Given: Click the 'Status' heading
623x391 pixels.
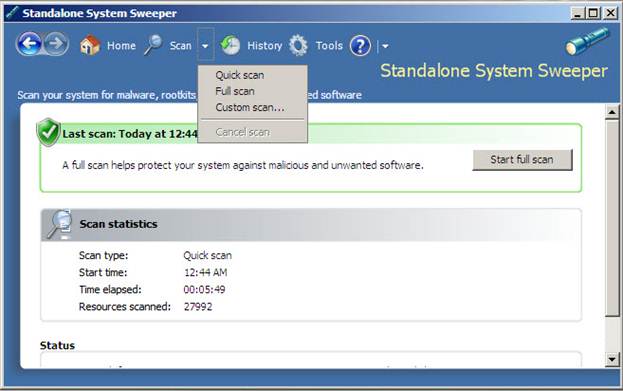Looking at the screenshot, I should [57, 345].
